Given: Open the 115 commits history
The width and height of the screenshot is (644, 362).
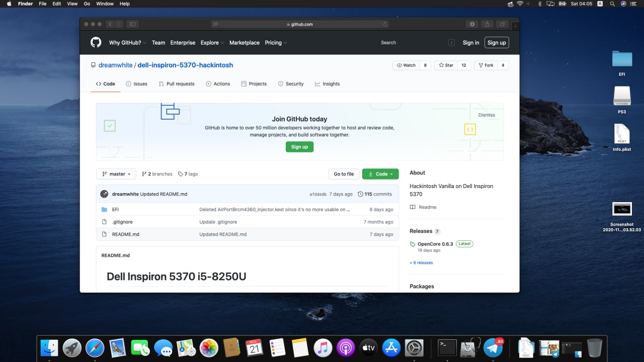Looking at the screenshot, I should [375, 194].
